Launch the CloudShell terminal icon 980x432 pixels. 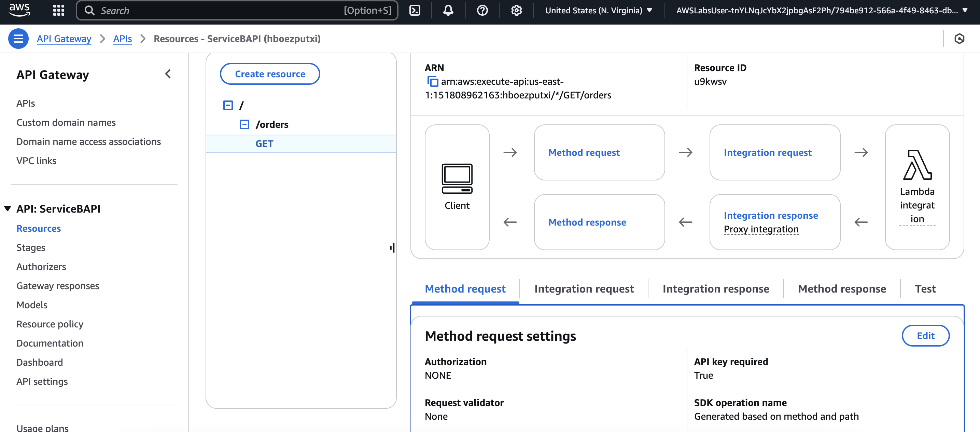click(415, 10)
